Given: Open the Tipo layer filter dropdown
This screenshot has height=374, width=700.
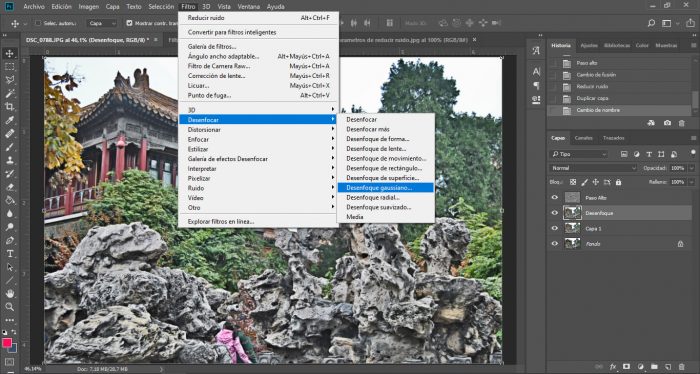Looking at the screenshot, I should click(579, 154).
